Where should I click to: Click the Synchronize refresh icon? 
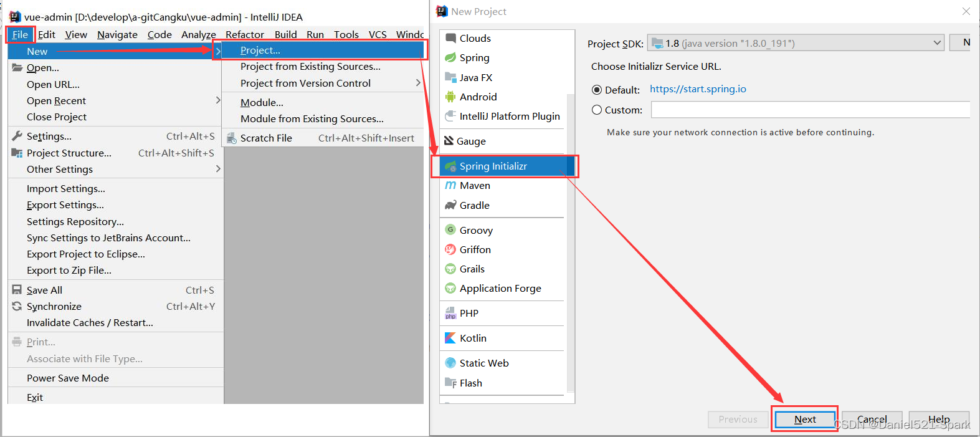pyautogui.click(x=17, y=306)
